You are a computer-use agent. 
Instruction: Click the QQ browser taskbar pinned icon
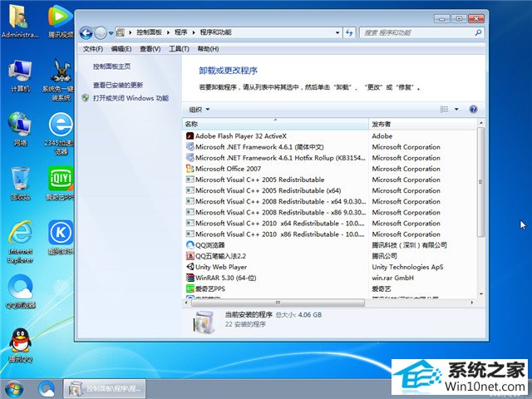(47, 389)
